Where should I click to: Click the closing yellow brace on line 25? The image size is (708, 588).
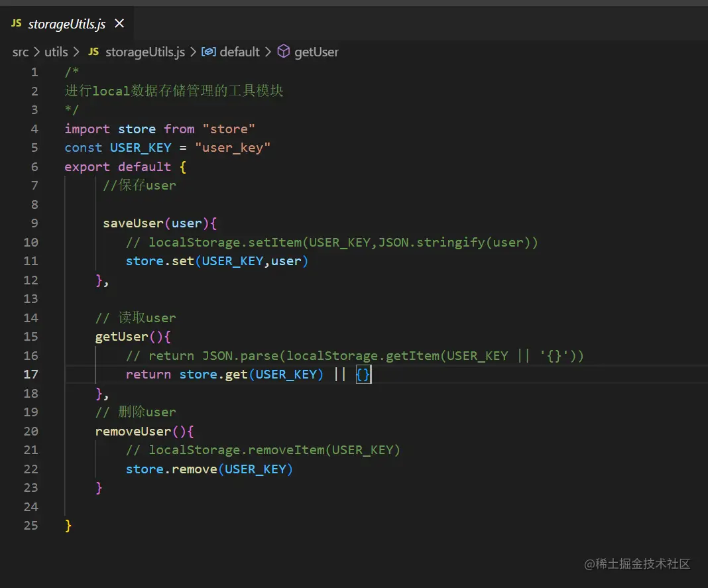(68, 526)
